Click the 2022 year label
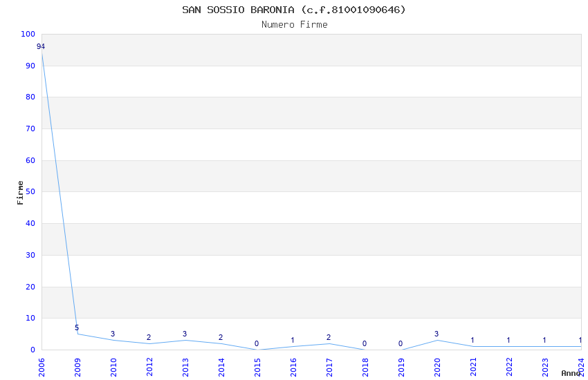The height and width of the screenshot is (380, 588). point(509,368)
